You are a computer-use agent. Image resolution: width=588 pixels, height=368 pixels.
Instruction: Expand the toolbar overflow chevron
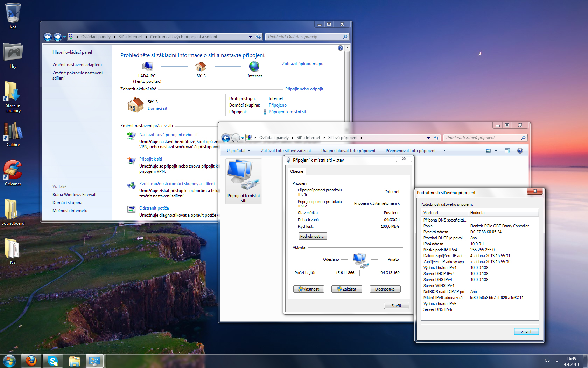coord(444,151)
